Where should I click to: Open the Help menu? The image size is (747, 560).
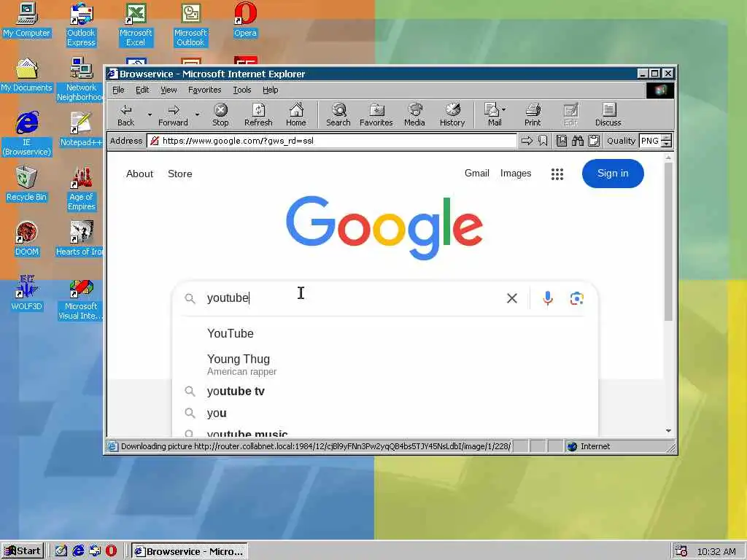(270, 90)
